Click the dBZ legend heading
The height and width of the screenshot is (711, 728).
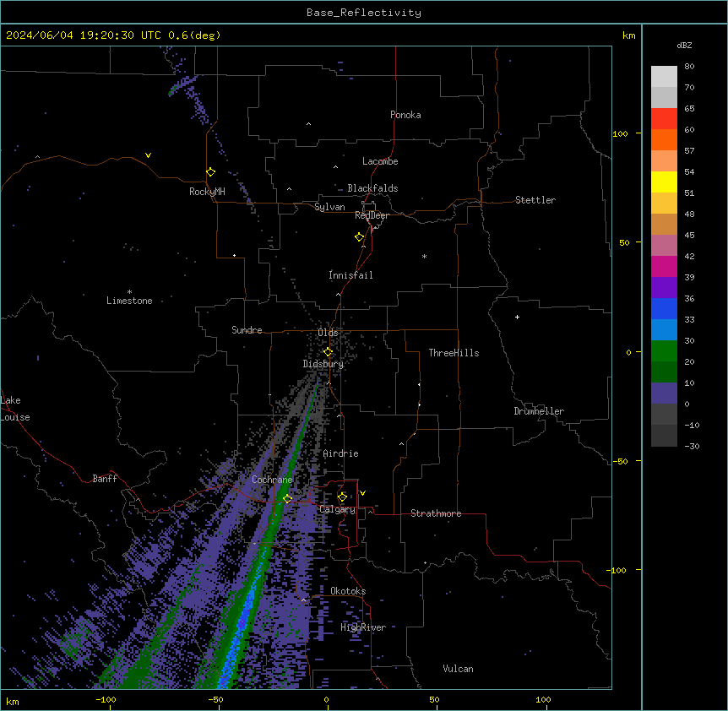click(684, 45)
